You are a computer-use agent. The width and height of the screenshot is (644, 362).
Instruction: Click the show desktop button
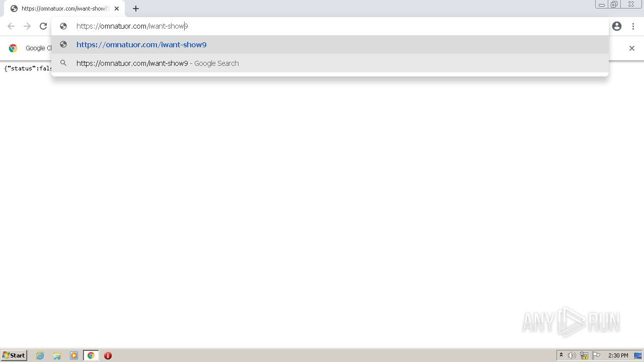click(x=638, y=355)
